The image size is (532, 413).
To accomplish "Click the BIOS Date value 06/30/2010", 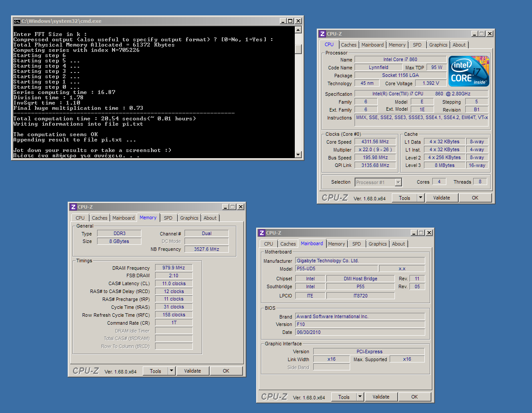I will [x=360, y=332].
